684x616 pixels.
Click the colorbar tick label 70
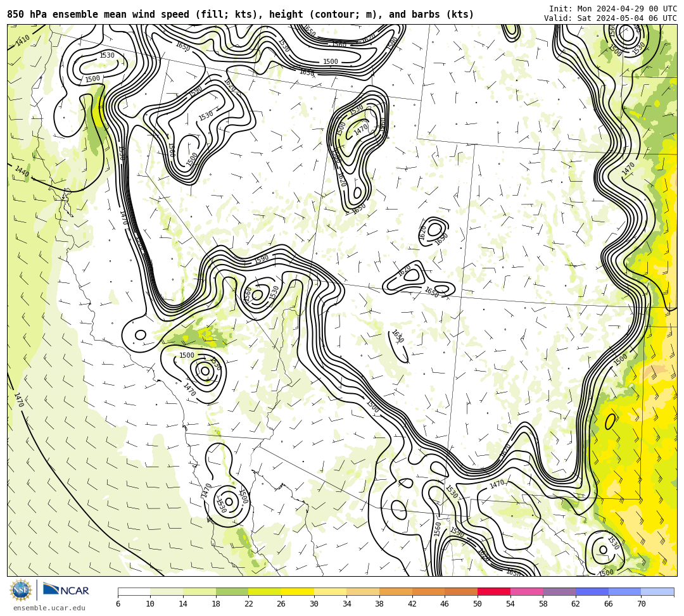pyautogui.click(x=641, y=604)
